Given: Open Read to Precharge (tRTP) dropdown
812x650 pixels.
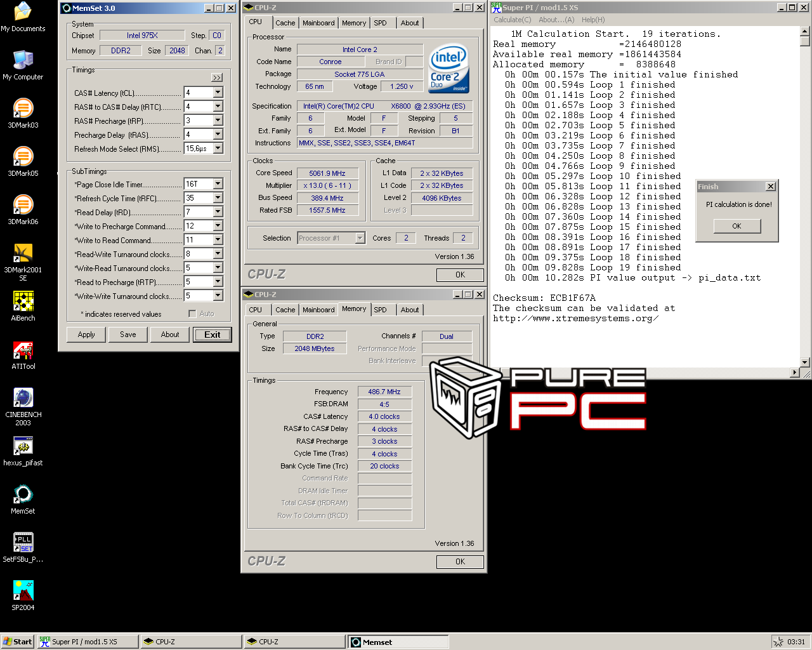Looking at the screenshot, I should pos(218,282).
